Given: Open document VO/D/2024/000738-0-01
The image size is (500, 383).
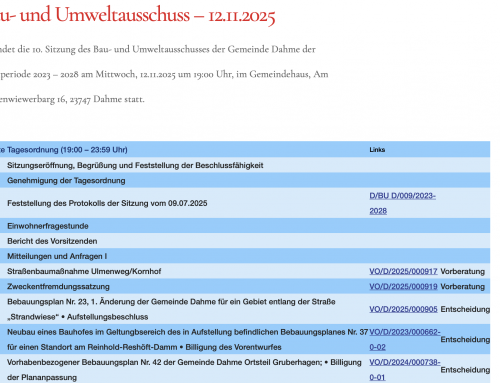Looking at the screenshot, I should click(405, 370).
